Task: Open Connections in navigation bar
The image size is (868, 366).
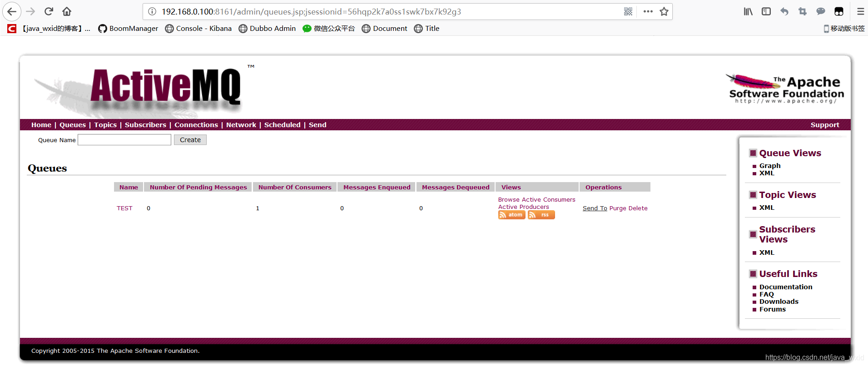Action: pos(196,125)
